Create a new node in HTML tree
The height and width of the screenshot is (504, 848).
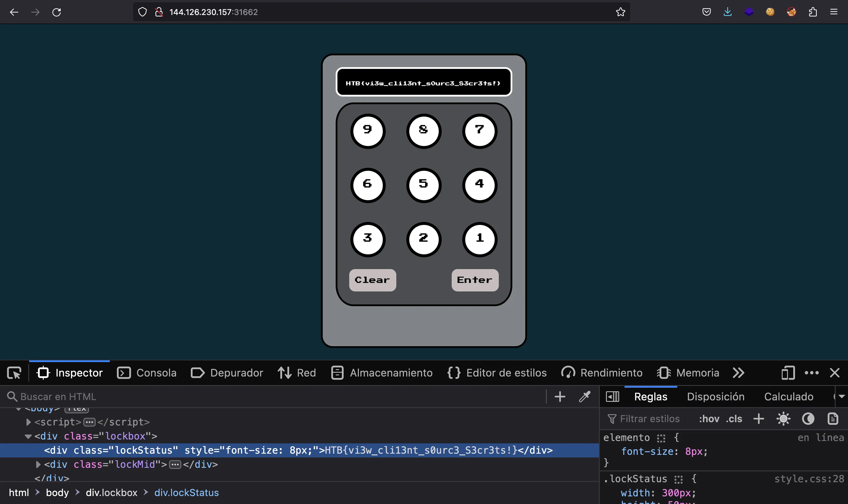point(560,396)
